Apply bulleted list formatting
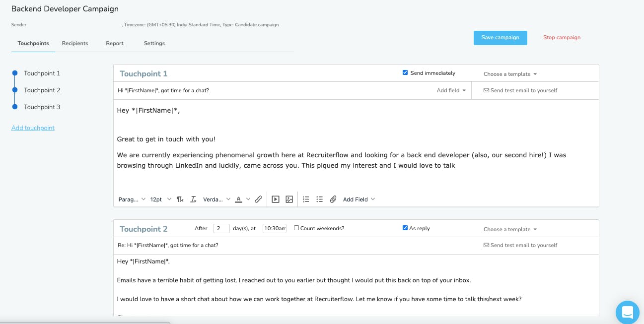This screenshot has height=324, width=644. click(x=320, y=199)
